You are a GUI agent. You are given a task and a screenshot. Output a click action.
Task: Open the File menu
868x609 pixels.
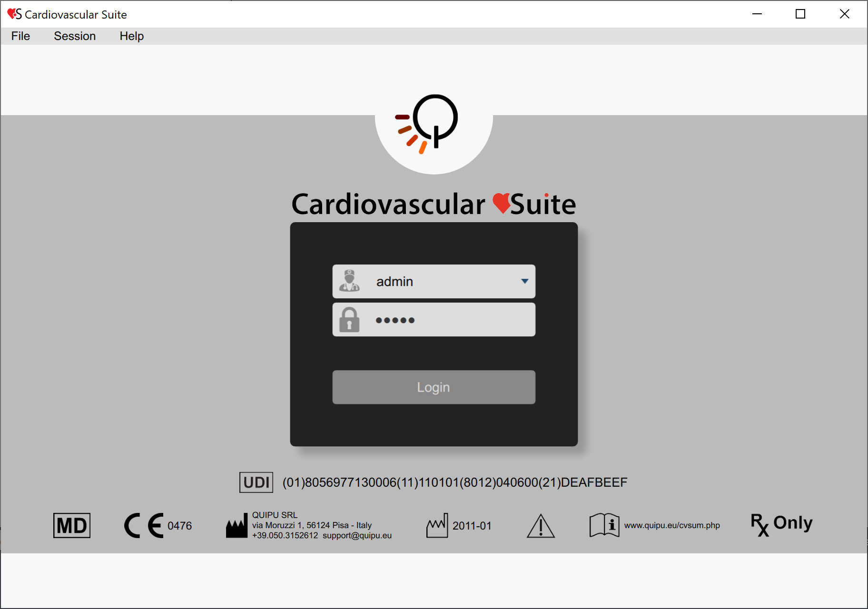point(20,36)
